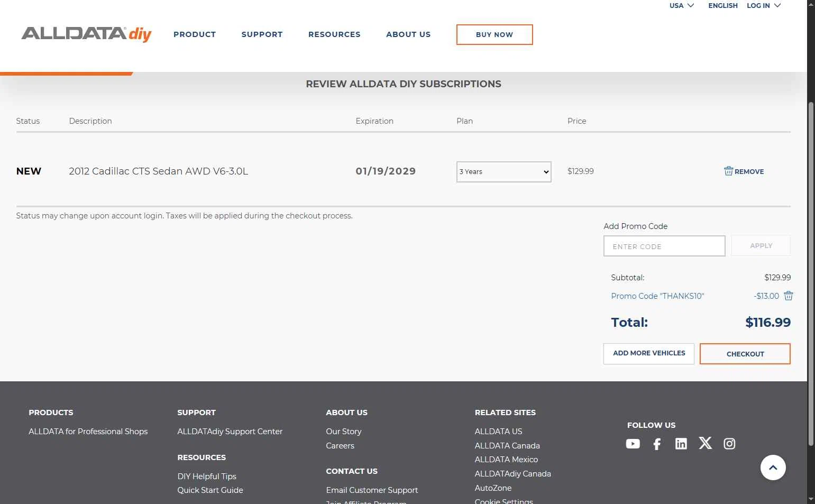Image resolution: width=815 pixels, height=504 pixels.
Task: Click the $129.99 row price
Action: pyautogui.click(x=580, y=171)
